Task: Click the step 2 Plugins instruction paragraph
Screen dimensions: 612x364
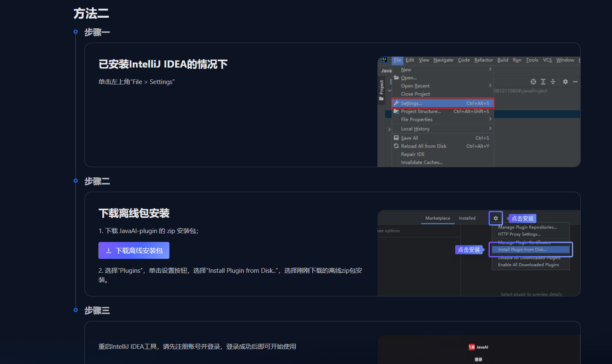Action: point(230,275)
